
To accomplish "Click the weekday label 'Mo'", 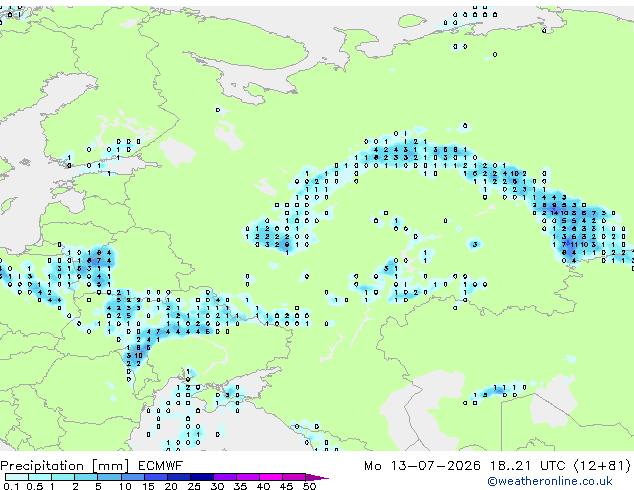I will [373, 466].
